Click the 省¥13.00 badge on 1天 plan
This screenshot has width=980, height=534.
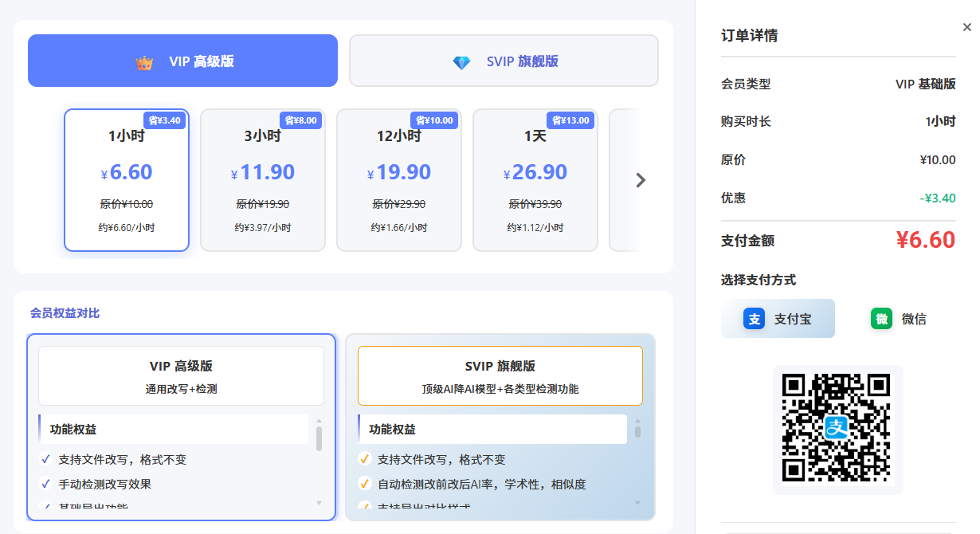(x=571, y=120)
